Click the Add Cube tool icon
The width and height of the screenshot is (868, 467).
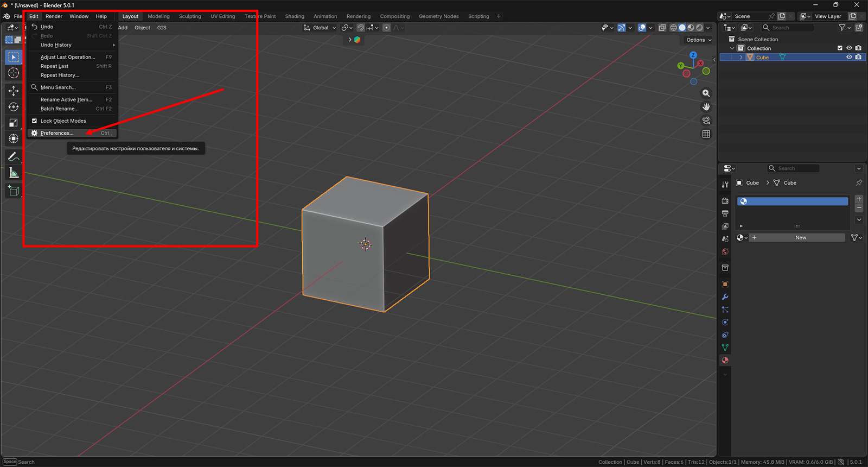pyautogui.click(x=14, y=191)
